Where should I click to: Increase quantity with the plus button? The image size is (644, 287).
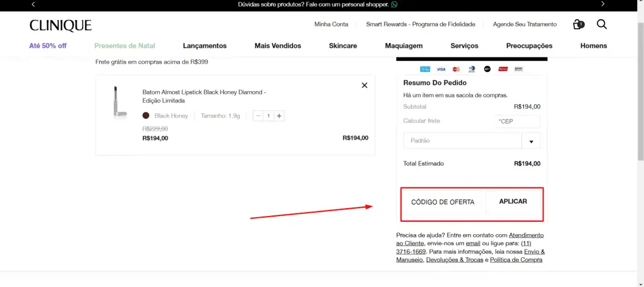coord(279,116)
